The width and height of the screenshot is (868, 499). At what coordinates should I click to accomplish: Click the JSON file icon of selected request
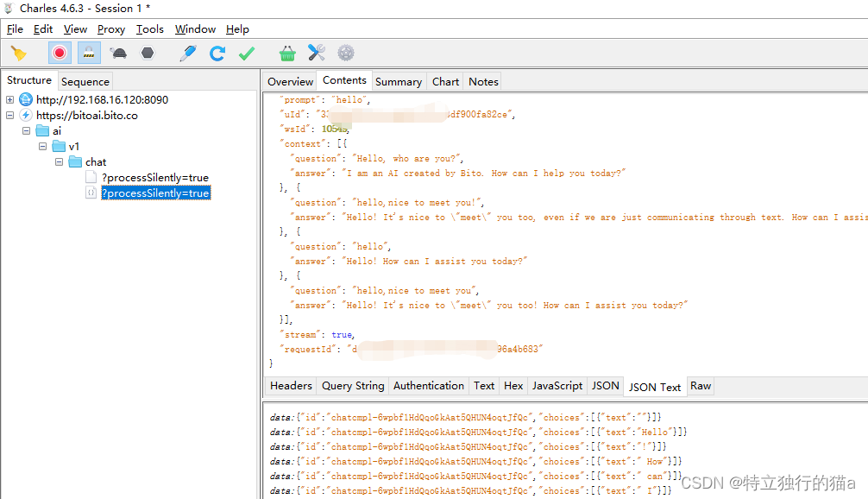tap(91, 193)
